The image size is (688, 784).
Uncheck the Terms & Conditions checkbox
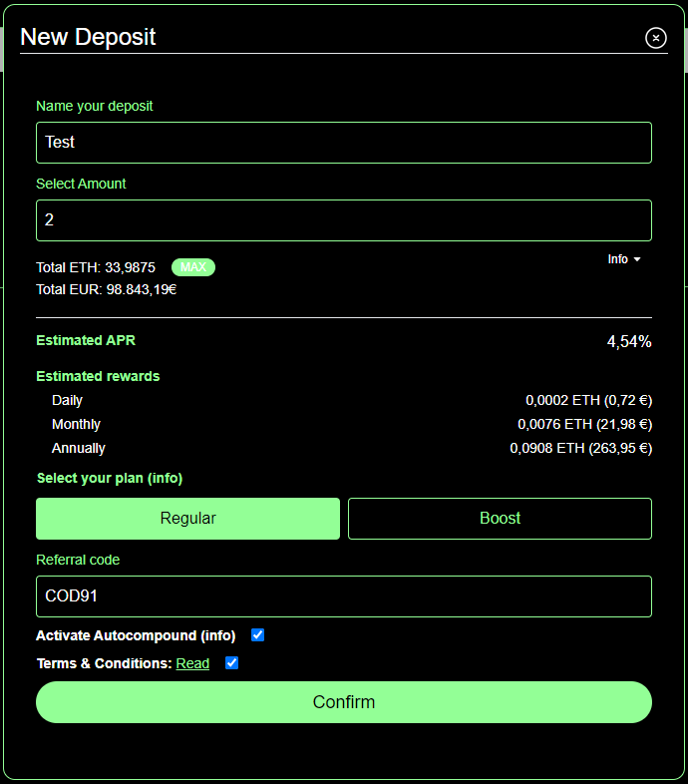pos(232,663)
